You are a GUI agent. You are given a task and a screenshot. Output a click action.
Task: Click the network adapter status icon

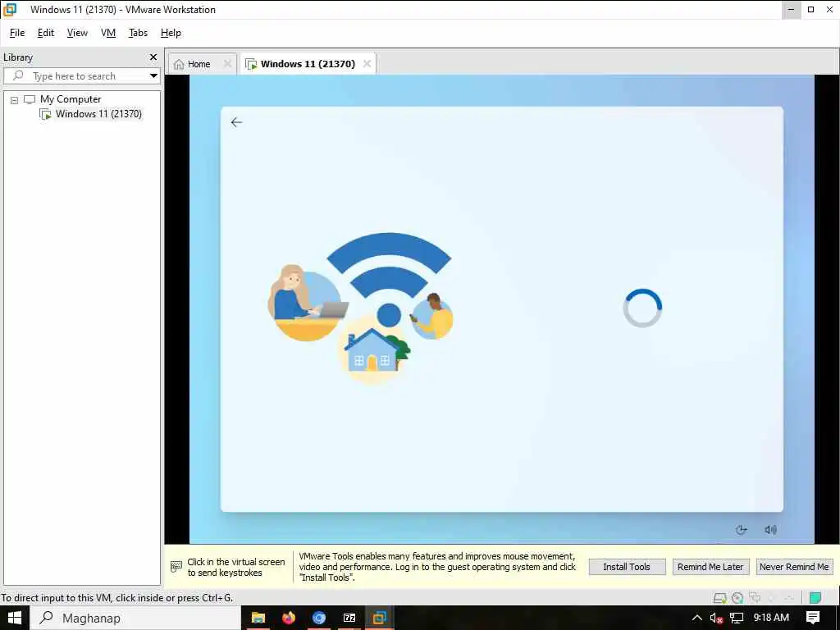[x=755, y=598]
